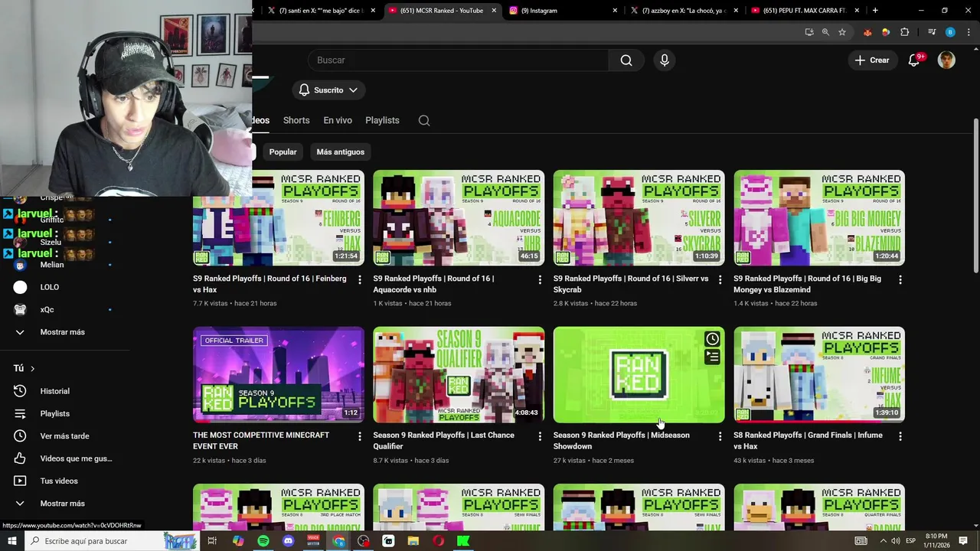Open Chrome zoom magnifier in address bar
The height and width of the screenshot is (551, 980).
point(825,32)
